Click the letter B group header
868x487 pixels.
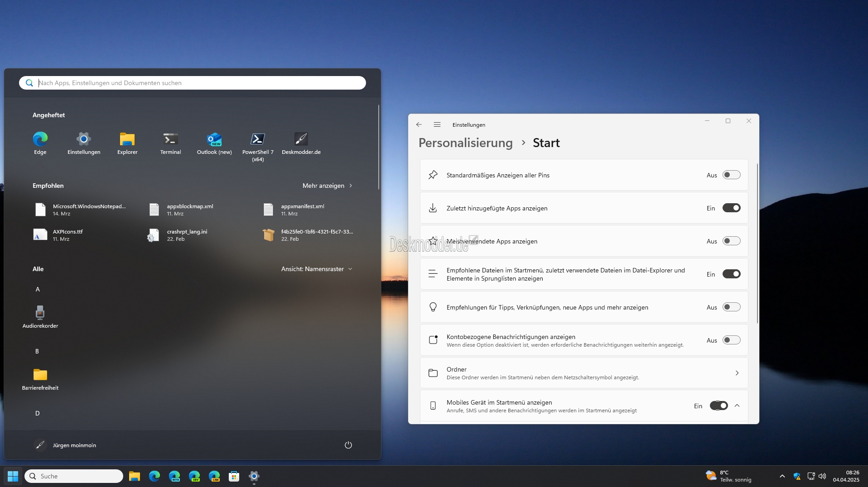(x=37, y=351)
